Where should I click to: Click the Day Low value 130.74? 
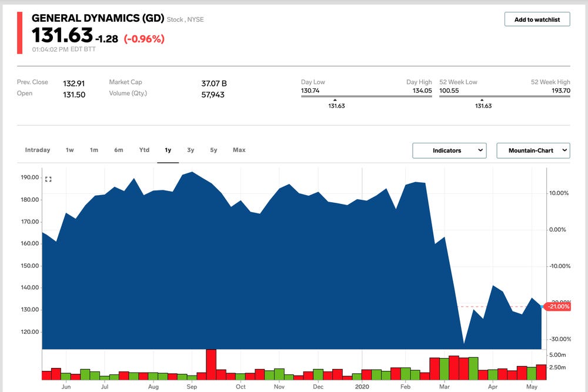pos(310,91)
